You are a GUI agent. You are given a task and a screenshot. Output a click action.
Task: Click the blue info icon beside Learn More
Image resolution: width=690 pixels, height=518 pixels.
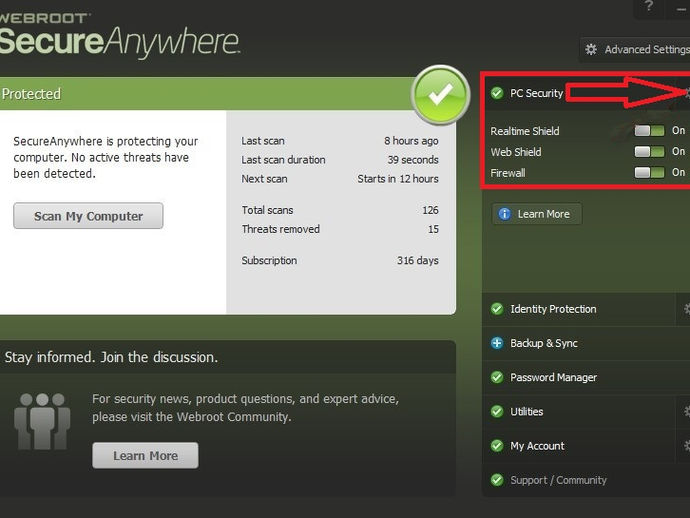pos(504,214)
